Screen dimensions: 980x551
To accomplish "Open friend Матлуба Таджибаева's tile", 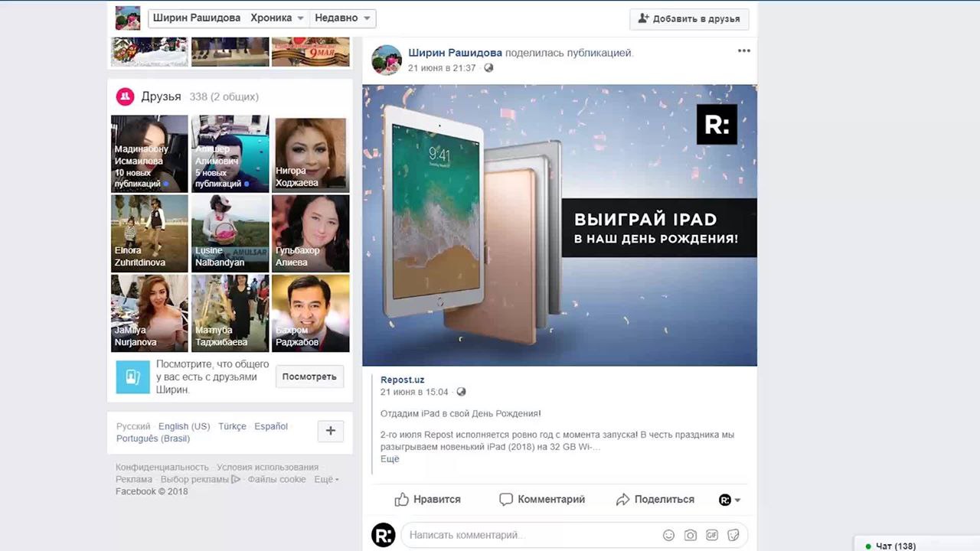I will click(230, 313).
